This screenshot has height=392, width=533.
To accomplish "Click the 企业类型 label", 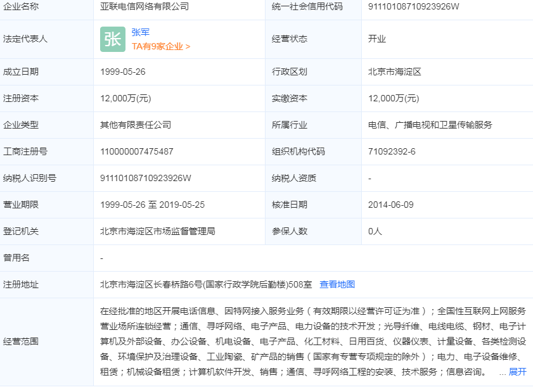I will point(21,125).
